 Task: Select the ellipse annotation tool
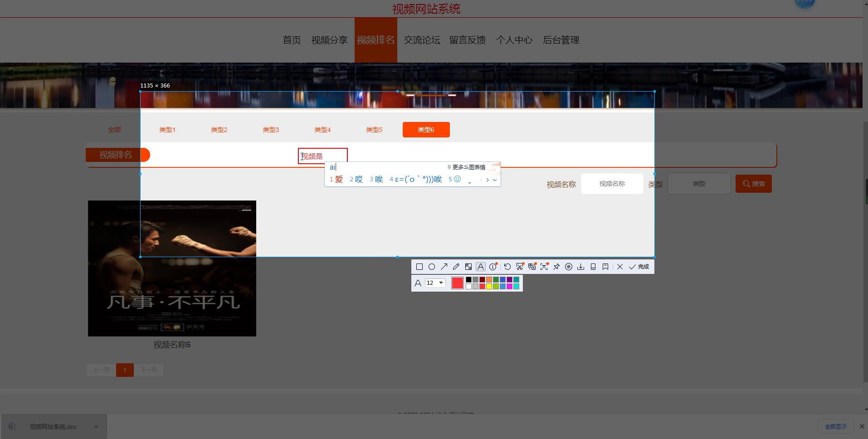432,267
